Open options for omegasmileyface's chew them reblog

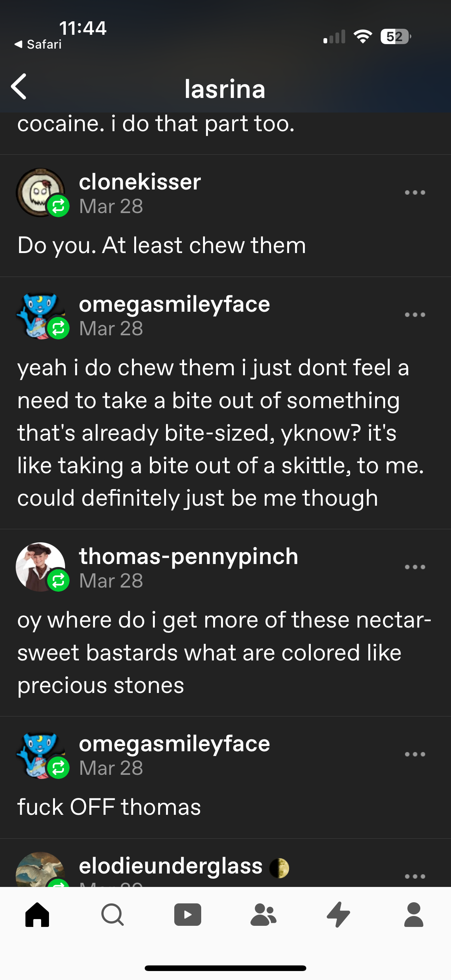[415, 315]
